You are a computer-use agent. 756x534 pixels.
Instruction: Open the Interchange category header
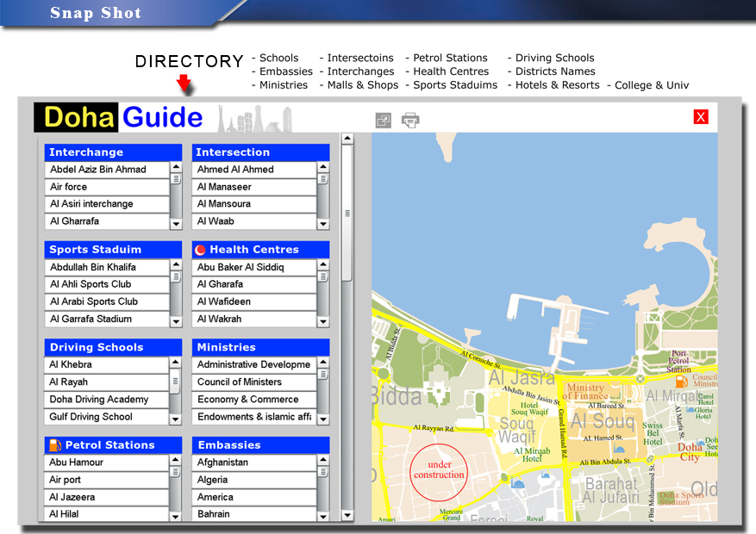click(113, 152)
